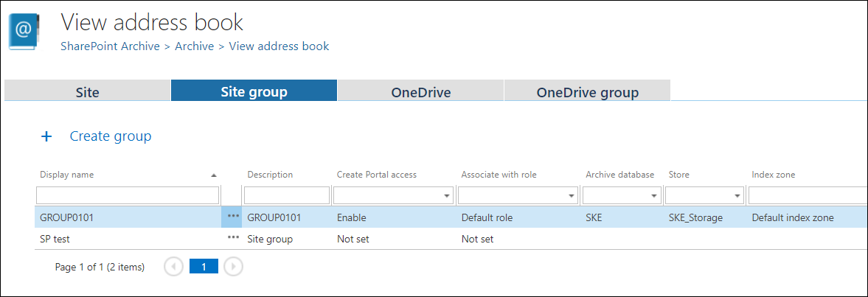
Task: Open the ellipsis menu for GROUP0101
Action: (233, 217)
